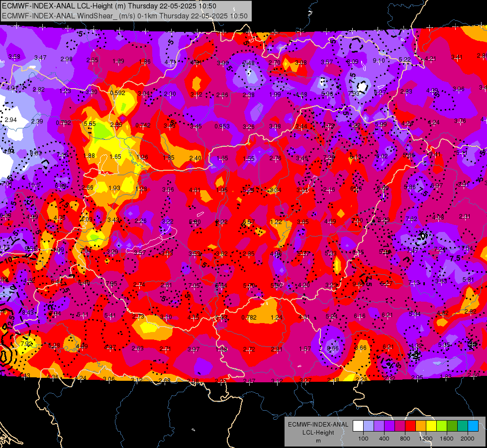Screen dimensions: 487x448
Task: Click the wind shear value 7.92
Action: tap(26, 343)
